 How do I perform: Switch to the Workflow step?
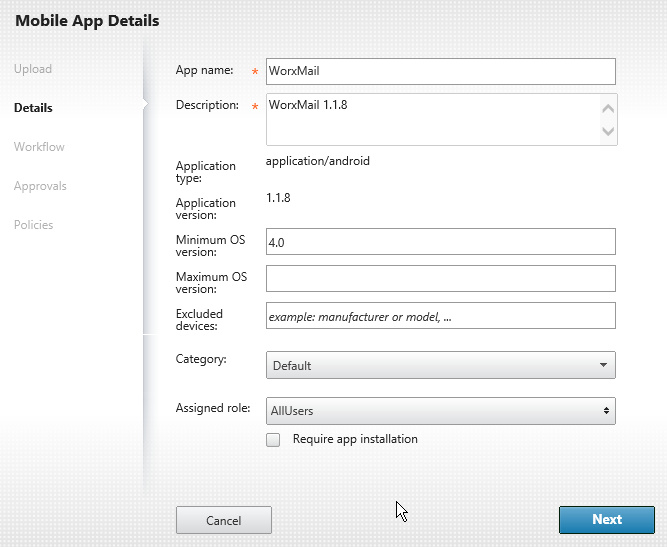click(x=39, y=147)
